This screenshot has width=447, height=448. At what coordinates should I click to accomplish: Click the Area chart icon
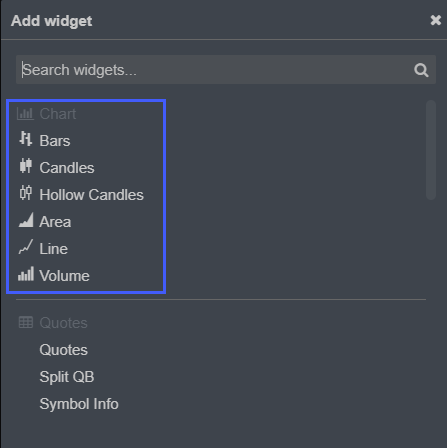coord(26,220)
